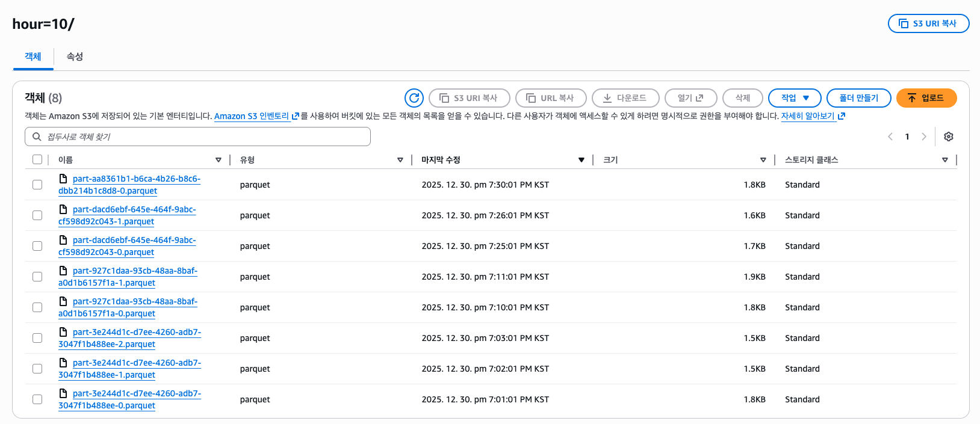980x424 pixels.
Task: Sort by 마지막 수정 column arrow
Action: click(x=581, y=160)
